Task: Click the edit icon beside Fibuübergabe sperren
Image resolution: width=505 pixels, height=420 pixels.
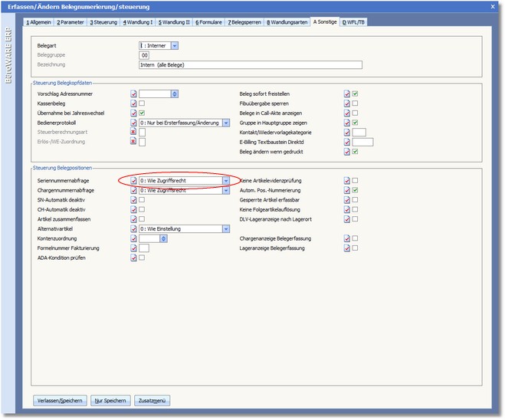Action: pos(347,103)
